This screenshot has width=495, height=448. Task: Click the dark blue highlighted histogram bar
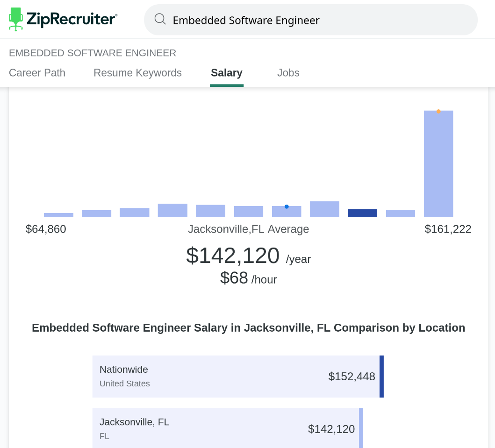point(362,213)
